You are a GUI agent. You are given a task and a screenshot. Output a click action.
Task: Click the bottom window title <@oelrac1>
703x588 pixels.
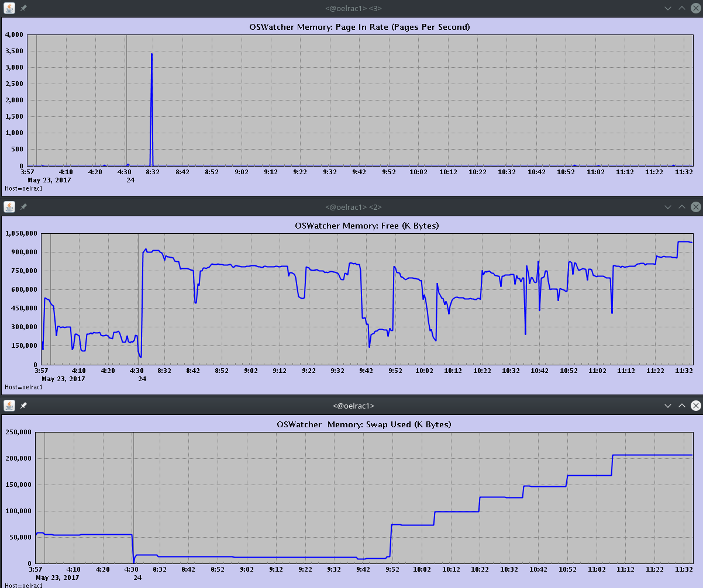point(353,405)
